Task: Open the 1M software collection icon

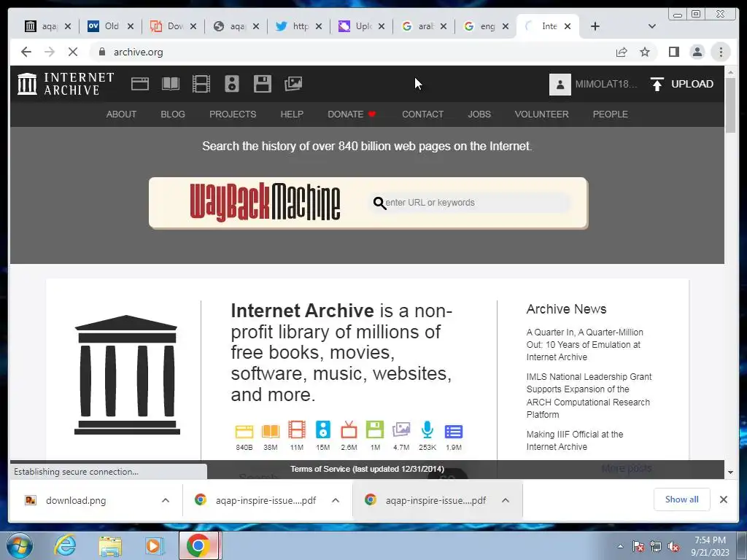Action: 375,429
